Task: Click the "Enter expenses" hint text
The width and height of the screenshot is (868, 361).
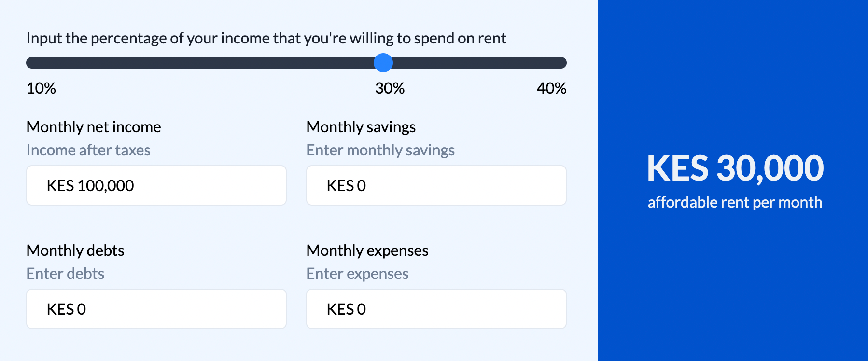Action: tap(357, 274)
